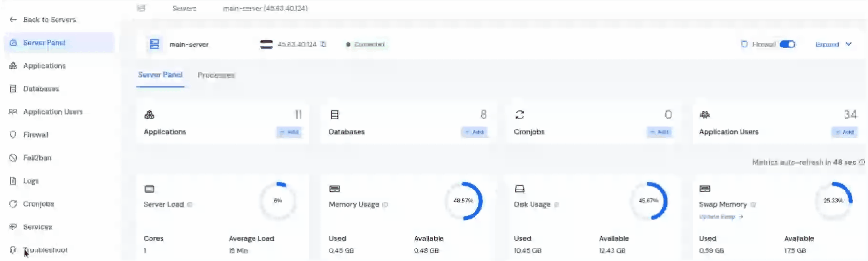Add a new cronjob
This screenshot has width=868, height=261.
660,132
